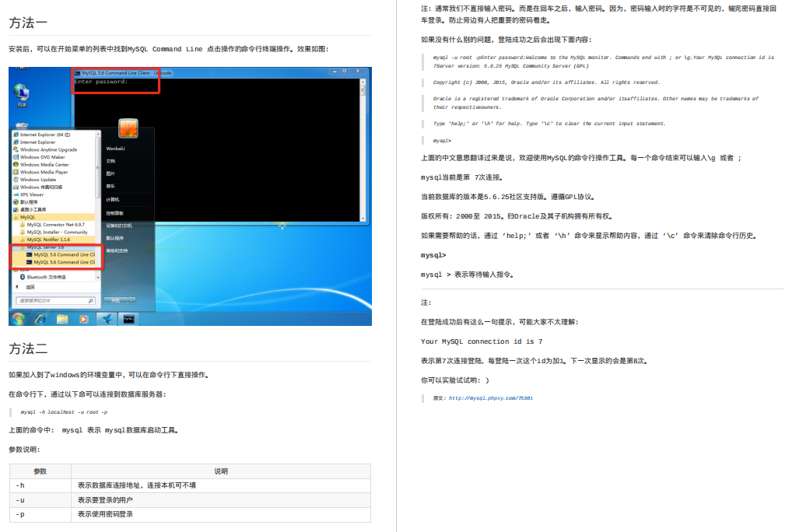Expand the arrow beside the 关机 button
The height and width of the screenshot is (532, 796).
pyautogui.click(x=132, y=300)
